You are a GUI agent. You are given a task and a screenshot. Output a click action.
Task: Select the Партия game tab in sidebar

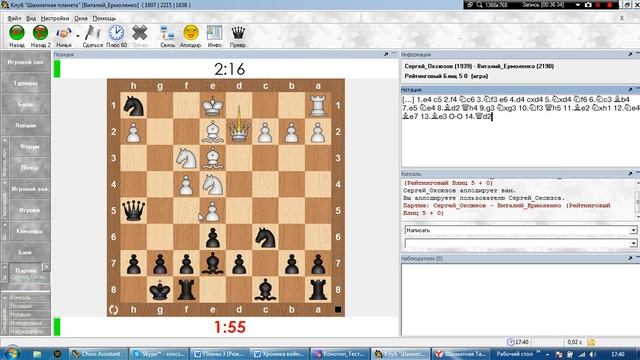click(x=25, y=273)
